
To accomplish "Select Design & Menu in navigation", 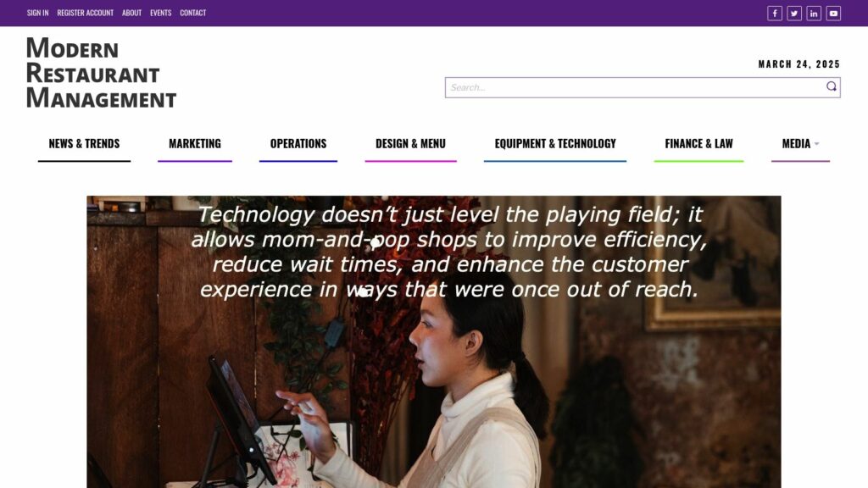I will pyautogui.click(x=411, y=143).
